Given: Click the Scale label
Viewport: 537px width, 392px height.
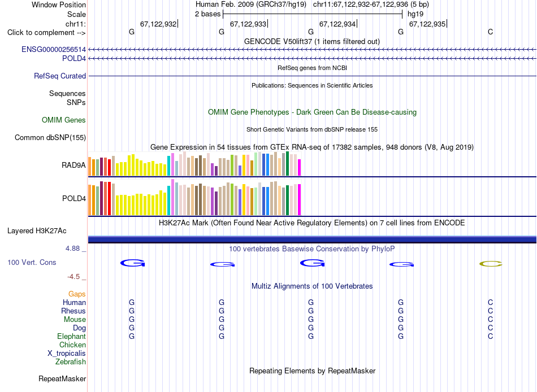Looking at the screenshot, I should pyautogui.click(x=77, y=14).
